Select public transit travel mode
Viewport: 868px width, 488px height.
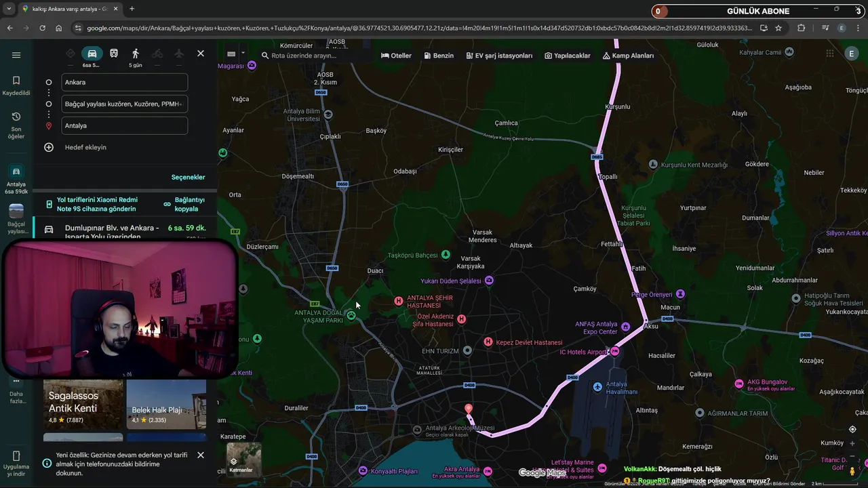114,54
